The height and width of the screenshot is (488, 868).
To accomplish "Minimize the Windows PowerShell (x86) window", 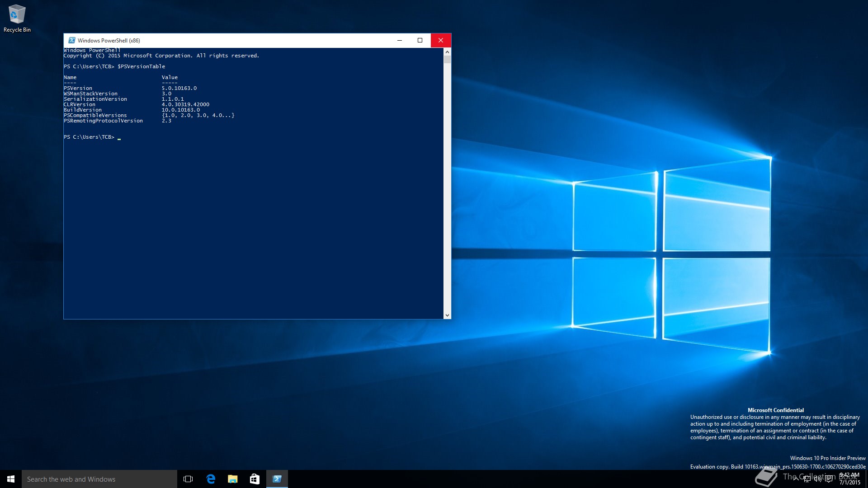I will pos(400,40).
